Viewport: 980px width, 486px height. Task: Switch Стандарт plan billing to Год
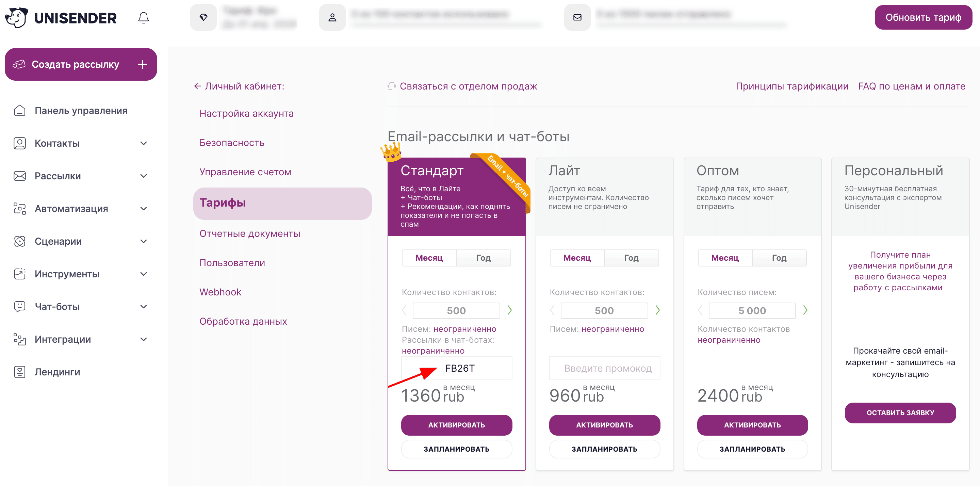pos(483,258)
